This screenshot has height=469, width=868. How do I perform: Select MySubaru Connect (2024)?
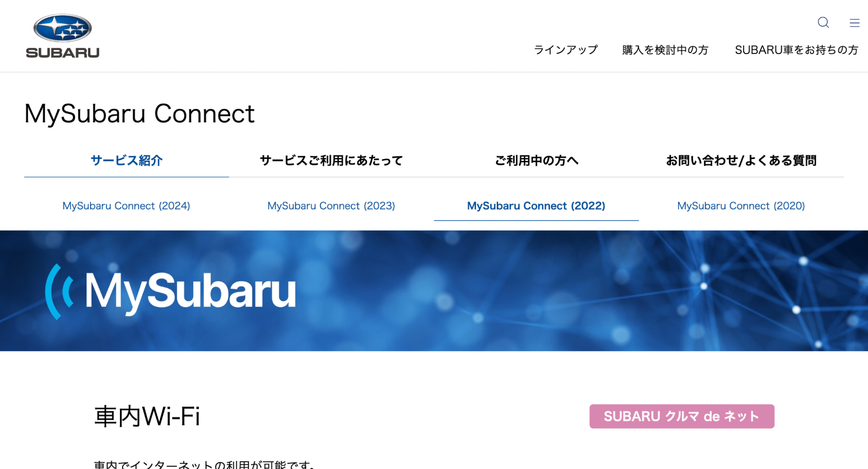point(126,206)
